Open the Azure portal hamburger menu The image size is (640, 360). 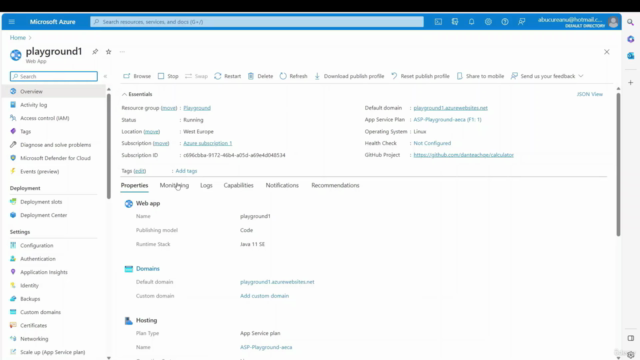[11, 22]
